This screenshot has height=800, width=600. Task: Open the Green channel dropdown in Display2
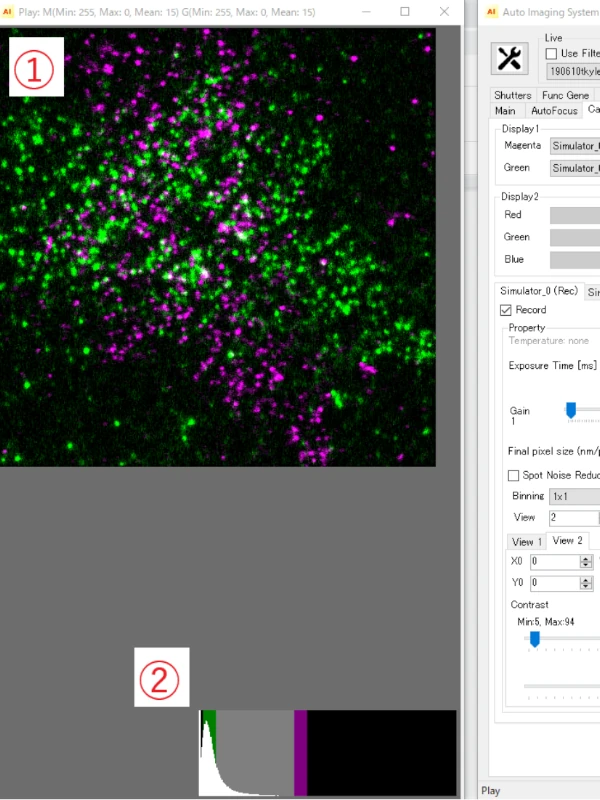point(575,237)
